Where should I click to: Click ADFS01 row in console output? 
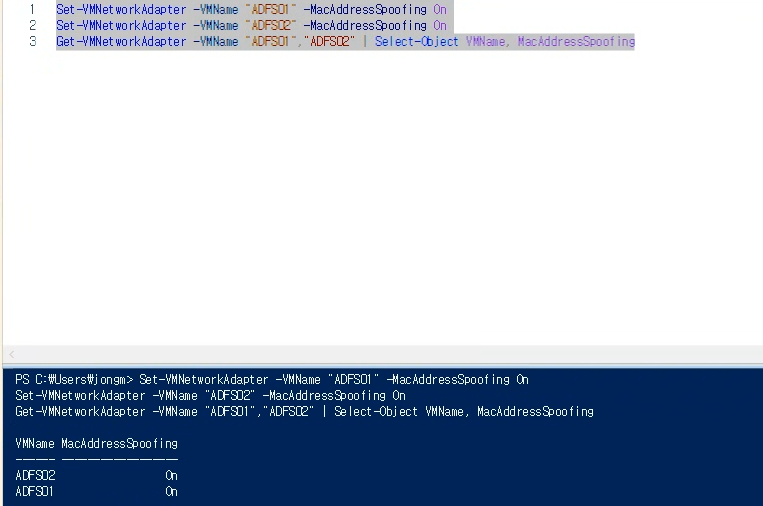[96, 491]
